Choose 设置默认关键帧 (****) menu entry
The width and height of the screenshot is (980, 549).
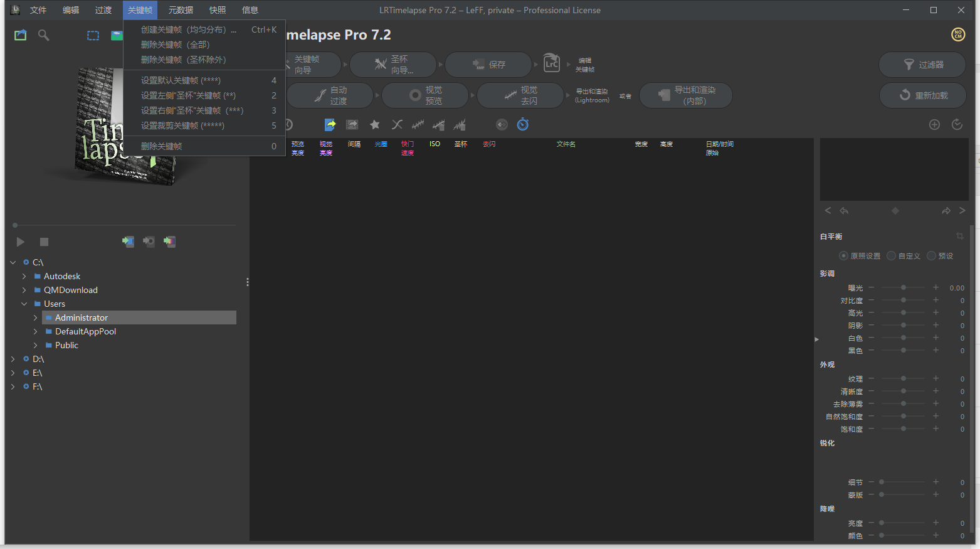[x=204, y=80]
